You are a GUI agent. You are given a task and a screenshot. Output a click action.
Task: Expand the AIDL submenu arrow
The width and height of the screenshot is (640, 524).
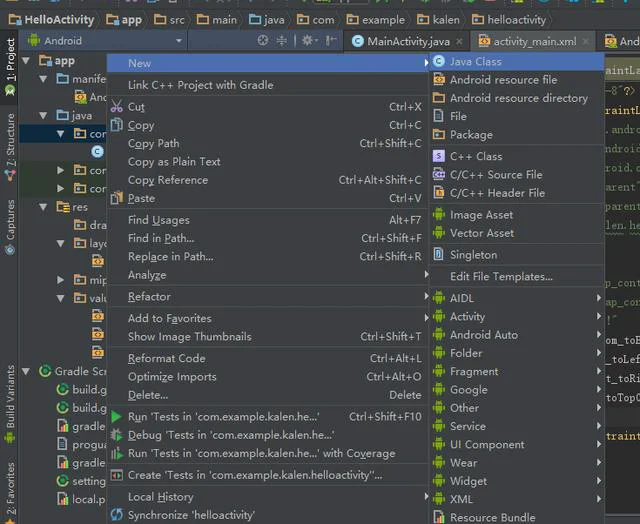[x=598, y=298]
